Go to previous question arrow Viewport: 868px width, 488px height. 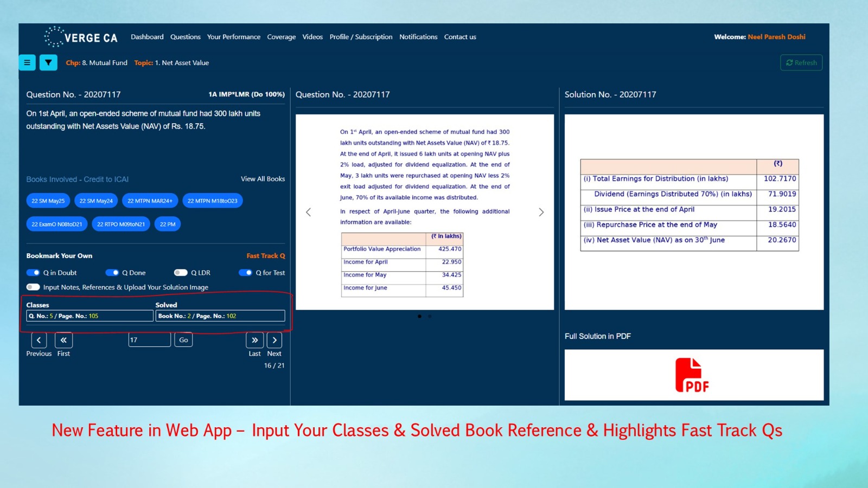pos(39,340)
